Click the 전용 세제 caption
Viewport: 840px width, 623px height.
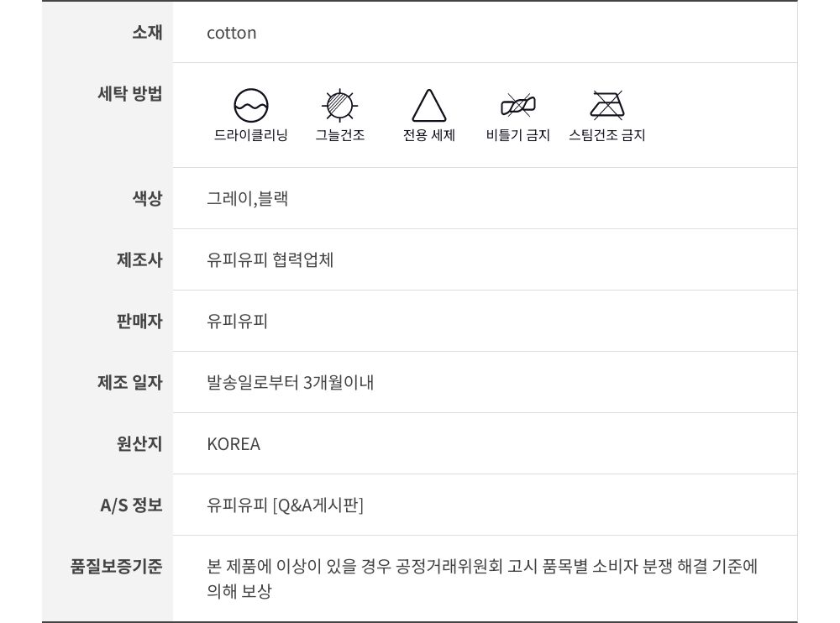(x=428, y=135)
